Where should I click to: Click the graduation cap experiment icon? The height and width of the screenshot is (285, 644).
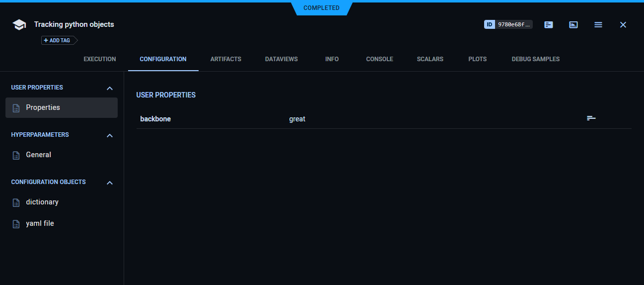click(19, 25)
